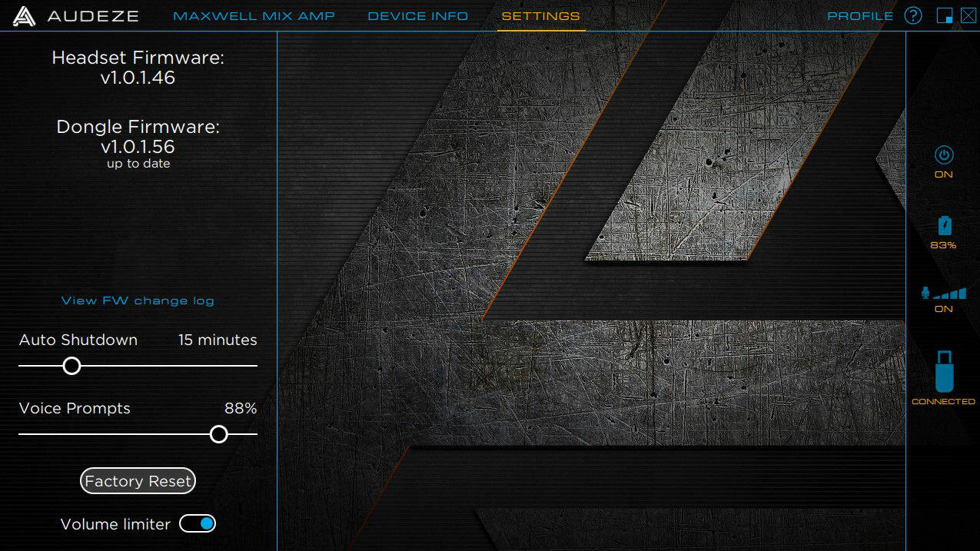This screenshot has height=551, width=980.
Task: Open the View FW change log link
Action: tap(138, 300)
